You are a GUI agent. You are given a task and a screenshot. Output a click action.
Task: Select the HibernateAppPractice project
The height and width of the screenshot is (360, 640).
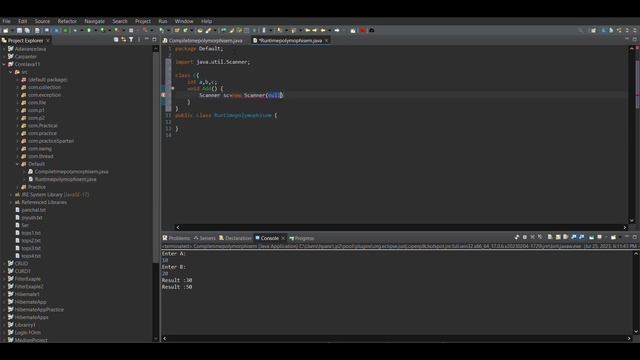click(39, 309)
